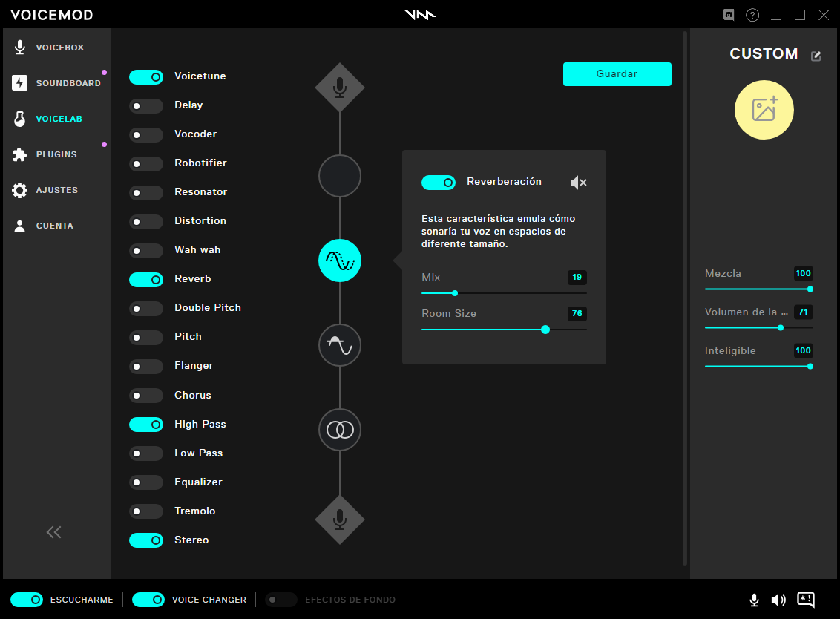
Task: Open the Discord icon in title bar
Action: point(729,15)
